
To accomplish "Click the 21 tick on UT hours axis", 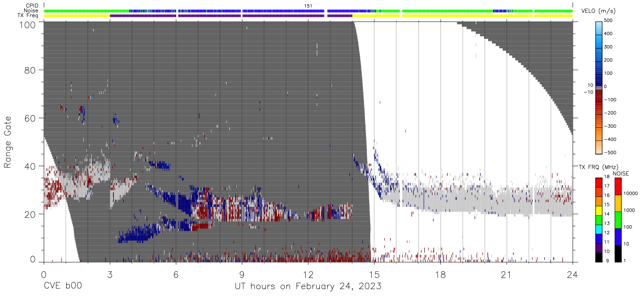I will point(507,274).
